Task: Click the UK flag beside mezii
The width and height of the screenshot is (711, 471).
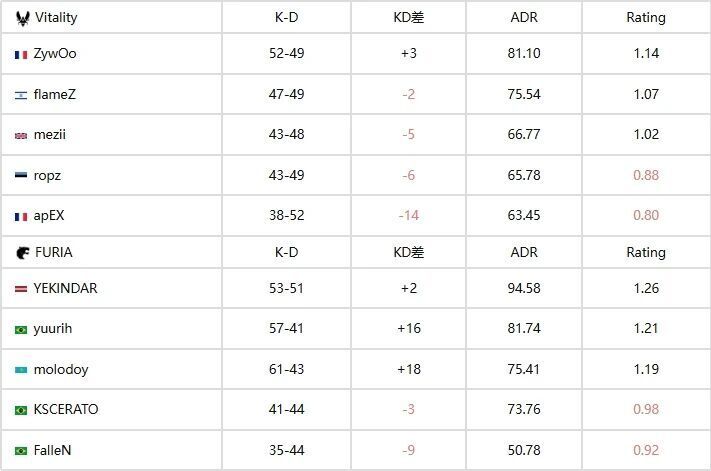Action: pyautogui.click(x=21, y=135)
